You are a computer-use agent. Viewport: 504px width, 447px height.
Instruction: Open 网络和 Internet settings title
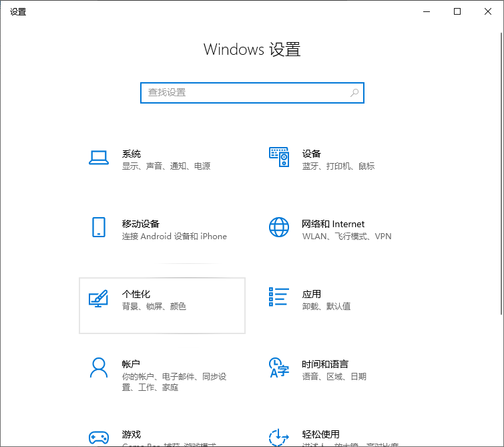click(x=333, y=224)
